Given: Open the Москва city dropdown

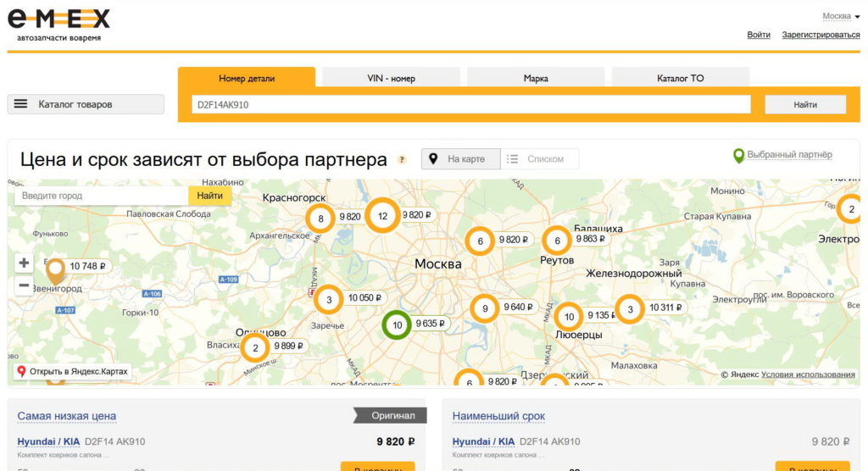Looking at the screenshot, I should [x=841, y=16].
